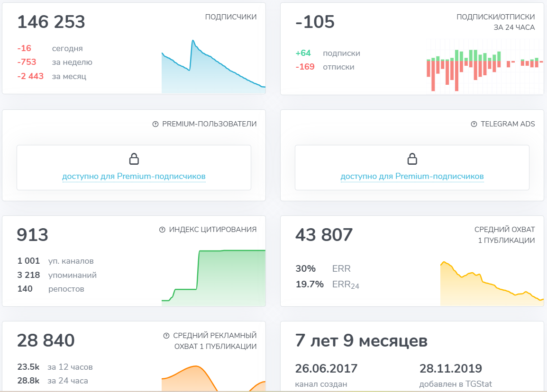Screen dimensions: 547x392
Task: Click the -2 443 monthly change value
Action: [x=30, y=76]
